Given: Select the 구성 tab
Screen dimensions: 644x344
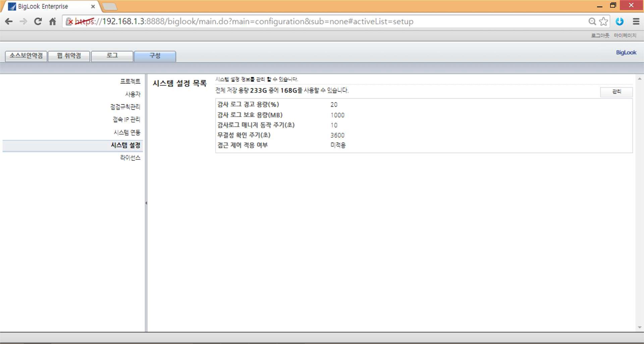Looking at the screenshot, I should (x=155, y=56).
